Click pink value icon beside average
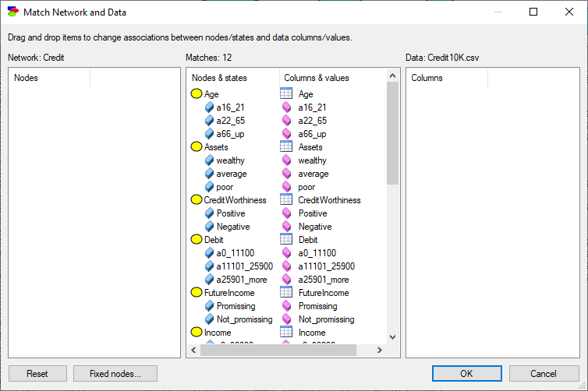 [x=286, y=174]
